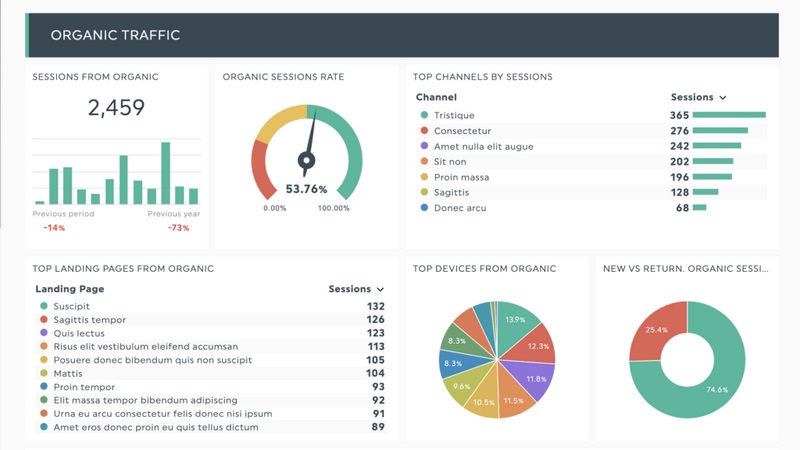The width and height of the screenshot is (800, 450).
Task: Select the 25.4% red donut segment
Action: tap(657, 330)
